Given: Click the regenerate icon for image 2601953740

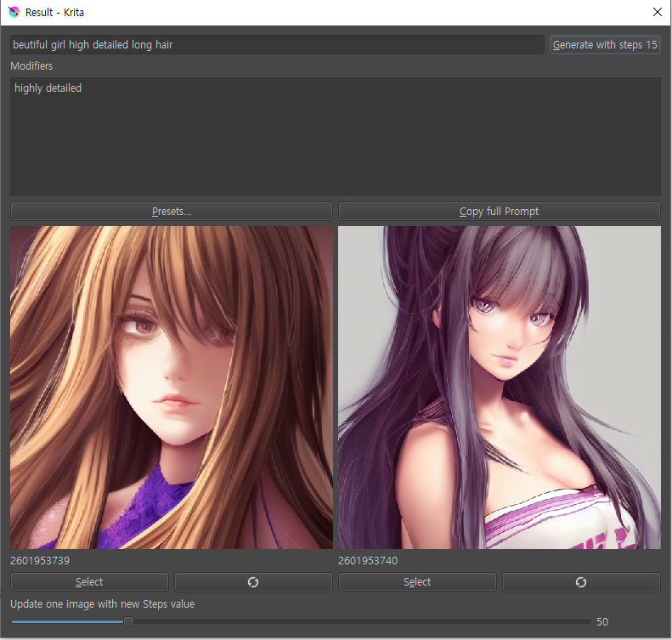Looking at the screenshot, I should pos(581,581).
